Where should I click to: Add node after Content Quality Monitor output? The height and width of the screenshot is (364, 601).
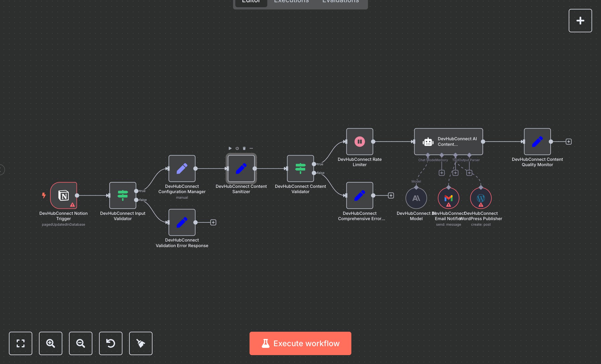tap(568, 142)
